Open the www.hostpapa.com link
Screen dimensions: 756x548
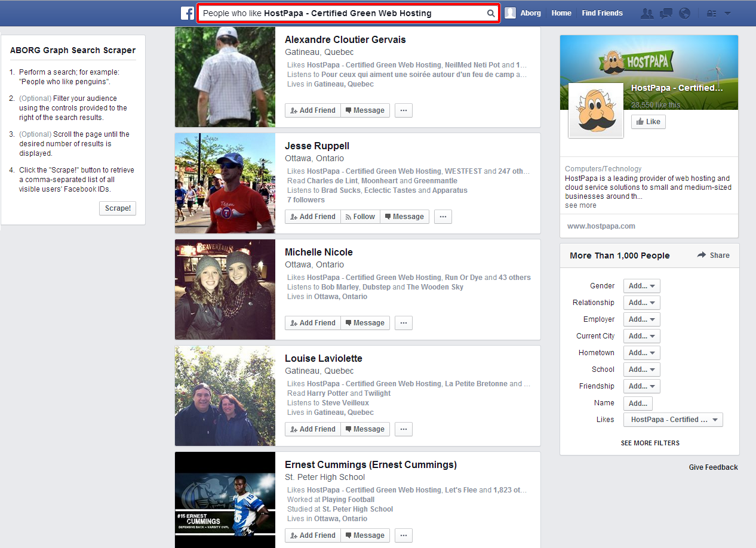tap(601, 226)
